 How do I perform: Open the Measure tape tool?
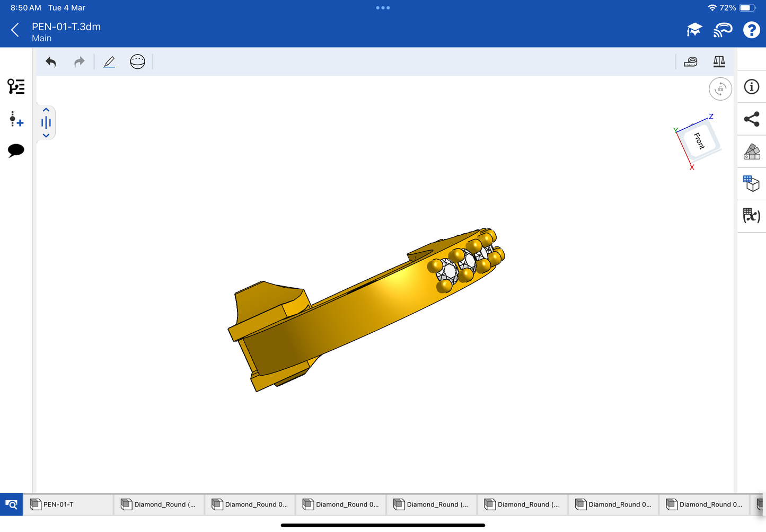tap(691, 62)
